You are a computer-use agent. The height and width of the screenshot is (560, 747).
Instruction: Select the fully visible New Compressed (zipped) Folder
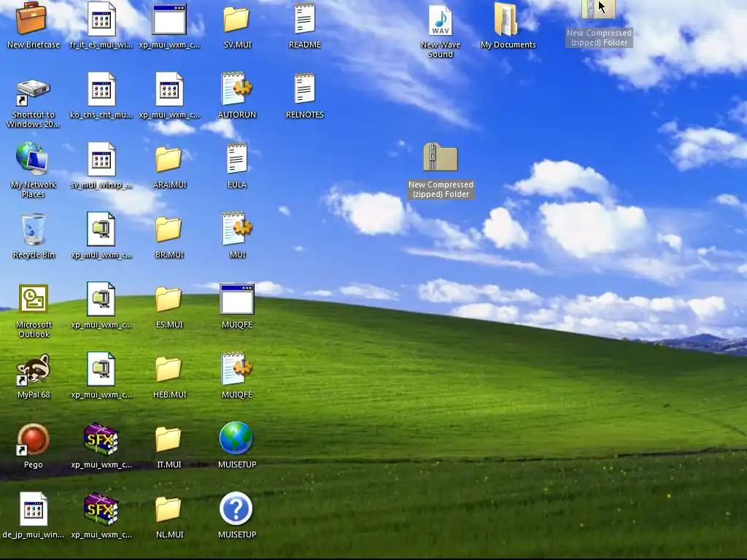(441, 157)
